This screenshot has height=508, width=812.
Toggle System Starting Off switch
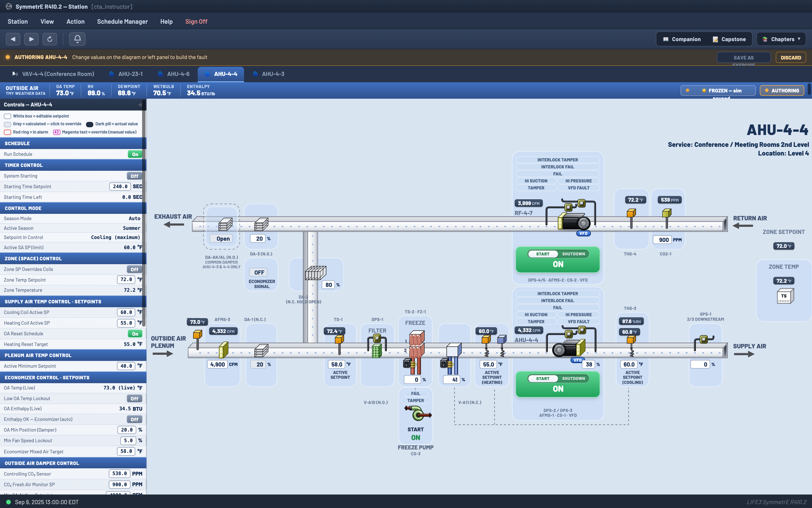(x=134, y=176)
